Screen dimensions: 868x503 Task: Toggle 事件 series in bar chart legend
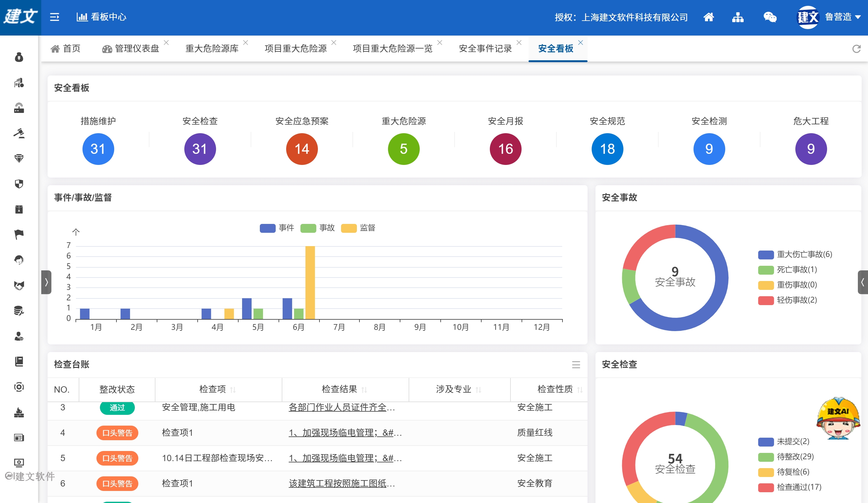[277, 228]
